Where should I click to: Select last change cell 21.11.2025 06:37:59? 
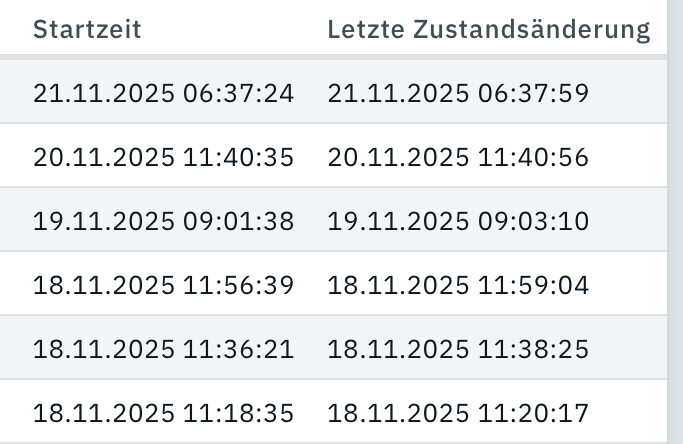point(457,93)
